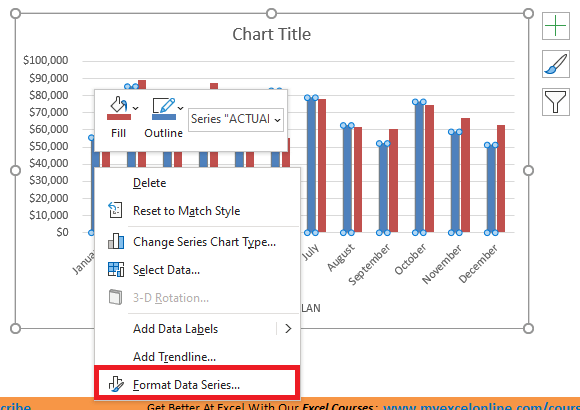Image resolution: width=580 pixels, height=410 pixels.
Task: Click the red Fill color bar
Action: pyautogui.click(x=119, y=117)
